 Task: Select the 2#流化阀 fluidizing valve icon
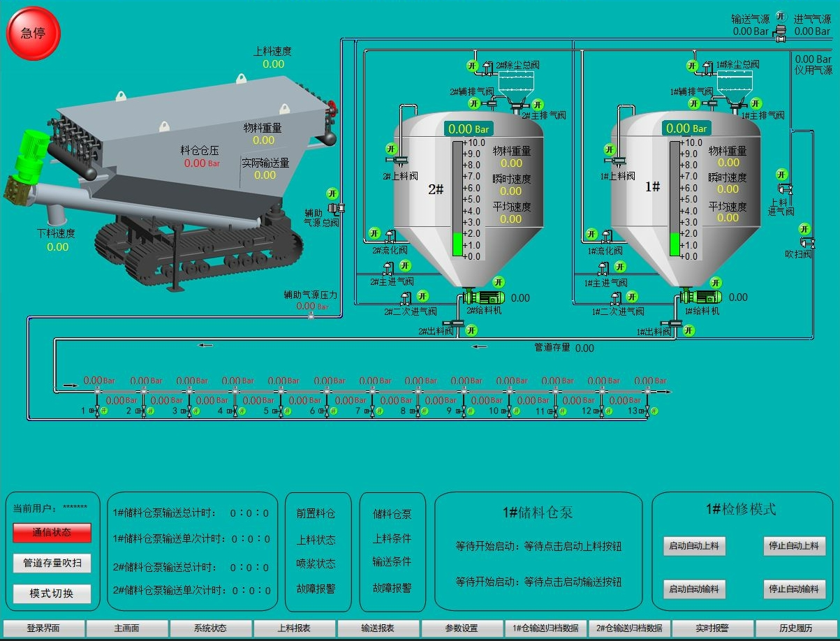(x=390, y=236)
